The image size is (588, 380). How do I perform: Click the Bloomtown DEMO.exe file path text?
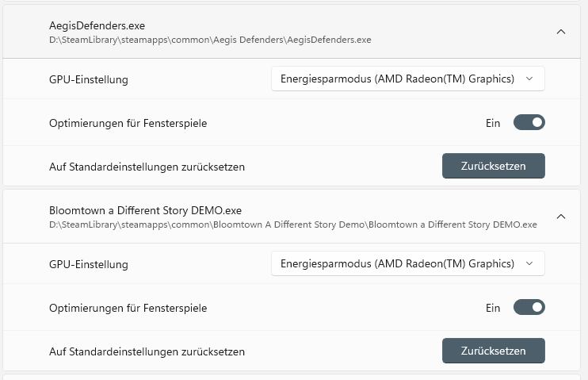[292, 224]
